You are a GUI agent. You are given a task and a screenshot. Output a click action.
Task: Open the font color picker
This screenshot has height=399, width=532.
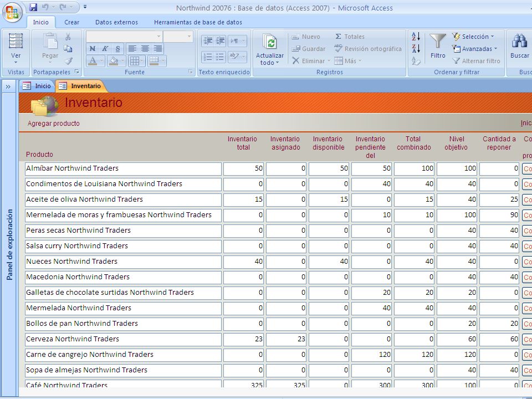[x=95, y=61]
